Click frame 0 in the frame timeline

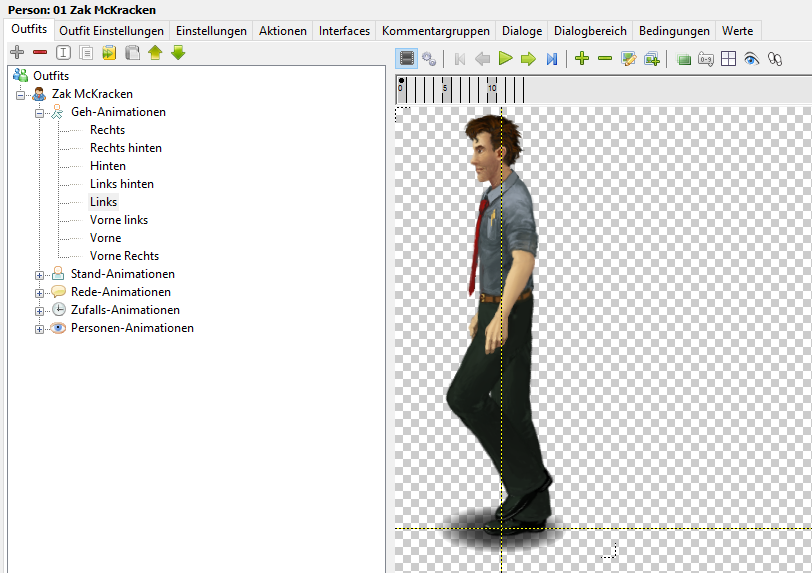coord(401,89)
